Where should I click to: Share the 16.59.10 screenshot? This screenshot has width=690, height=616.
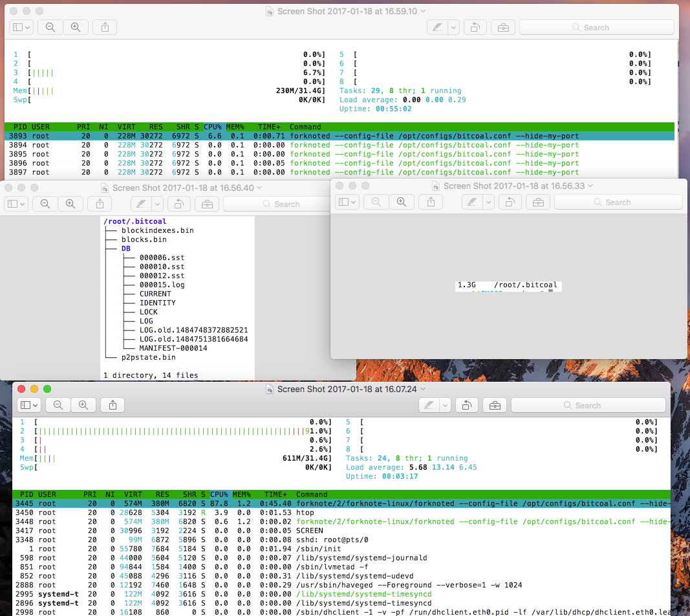tap(105, 27)
